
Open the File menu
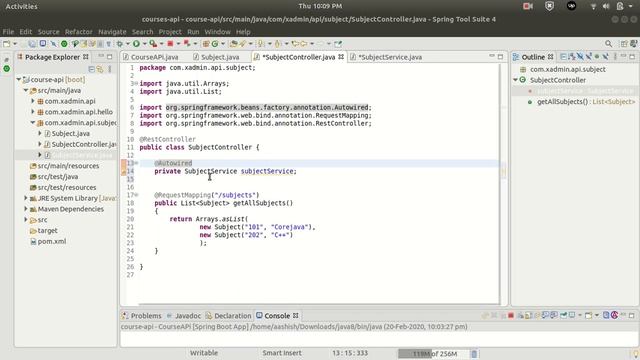pyautogui.click(x=8, y=31)
